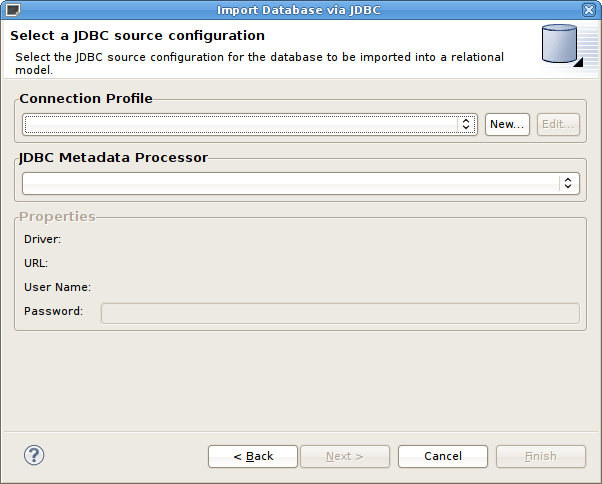Viewport: 602px width, 484px height.
Task: Click the User Name property label
Action: click(58, 287)
